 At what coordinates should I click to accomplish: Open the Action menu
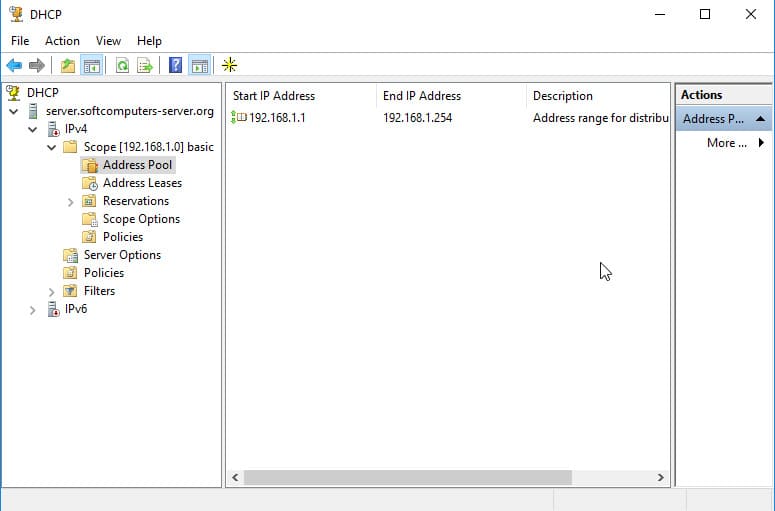click(62, 41)
